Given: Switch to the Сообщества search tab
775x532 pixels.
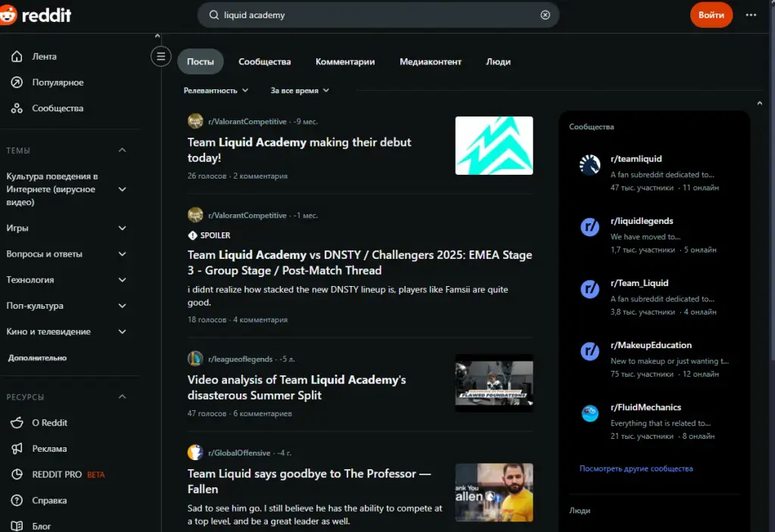Looking at the screenshot, I should 264,62.
